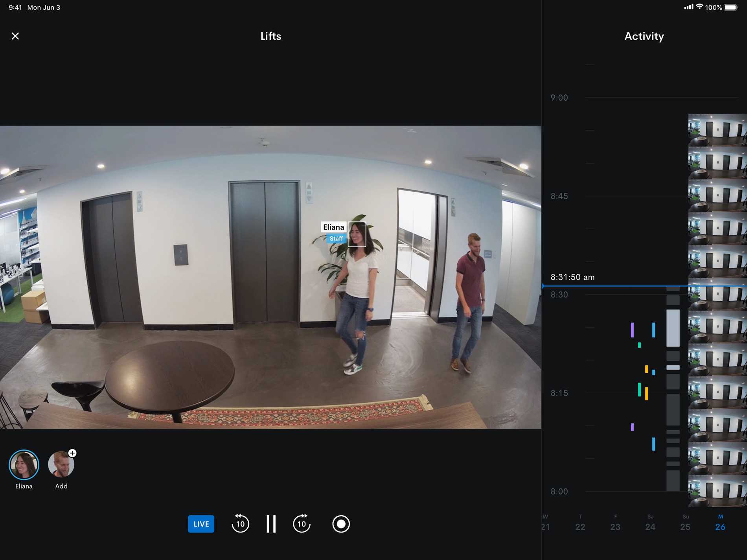747x560 pixels.
Task: Click the large white motion block near 8:25
Action: click(673, 328)
